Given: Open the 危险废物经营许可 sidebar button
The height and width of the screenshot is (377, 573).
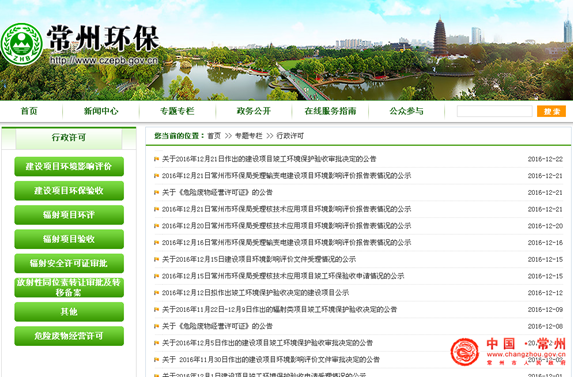Looking at the screenshot, I should (69, 336).
